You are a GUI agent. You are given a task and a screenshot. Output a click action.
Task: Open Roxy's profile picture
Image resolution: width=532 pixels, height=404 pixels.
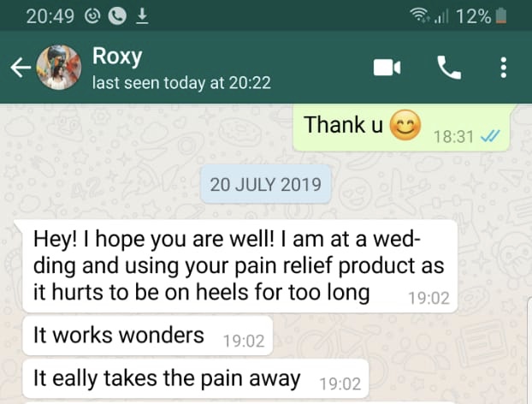click(59, 68)
